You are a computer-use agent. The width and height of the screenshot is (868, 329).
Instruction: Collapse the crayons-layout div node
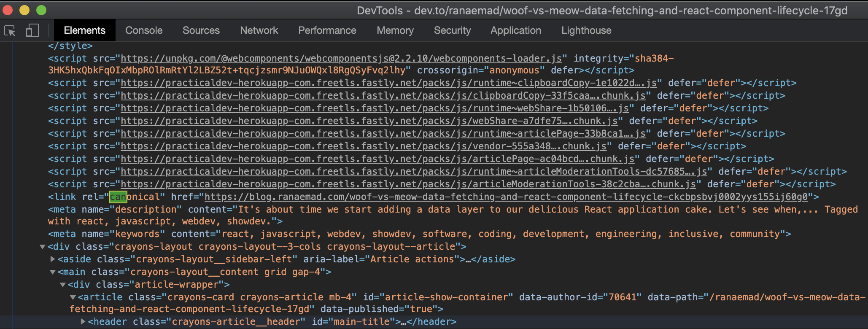[42, 247]
